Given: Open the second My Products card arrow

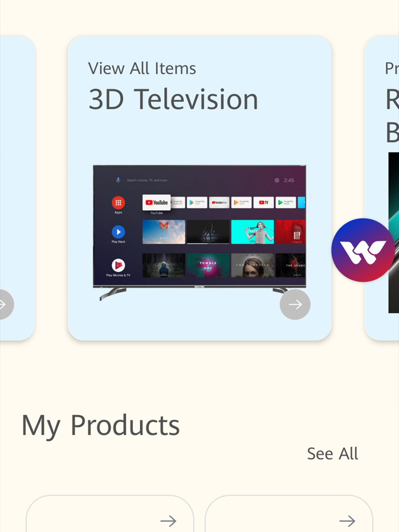Looking at the screenshot, I should pos(347,521).
